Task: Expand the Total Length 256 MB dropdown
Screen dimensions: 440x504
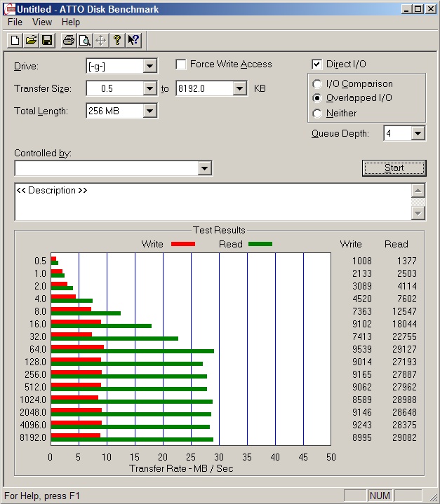Action: click(x=149, y=111)
